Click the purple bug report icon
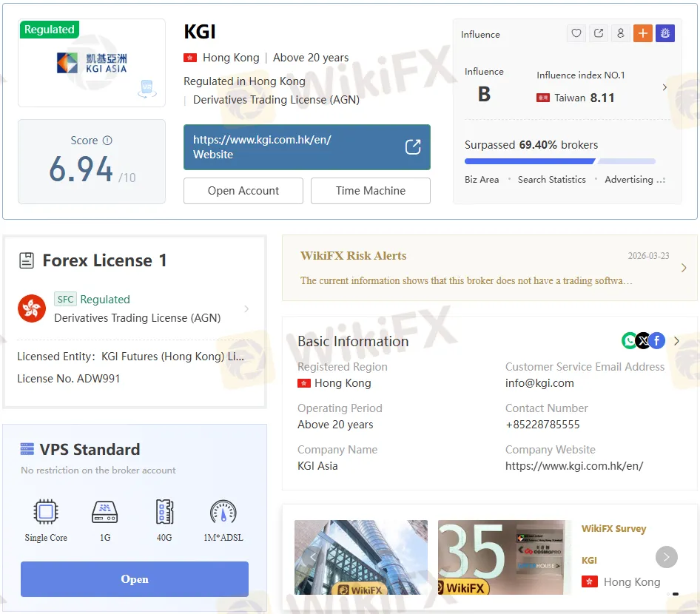 click(665, 33)
